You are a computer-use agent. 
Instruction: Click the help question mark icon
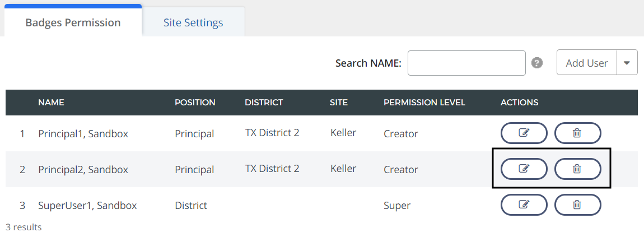coord(537,63)
